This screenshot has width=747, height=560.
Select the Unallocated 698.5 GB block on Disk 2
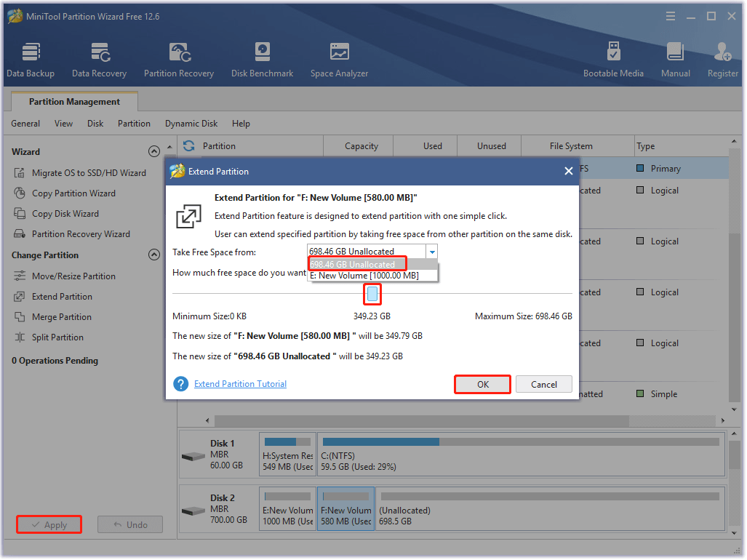pos(550,508)
